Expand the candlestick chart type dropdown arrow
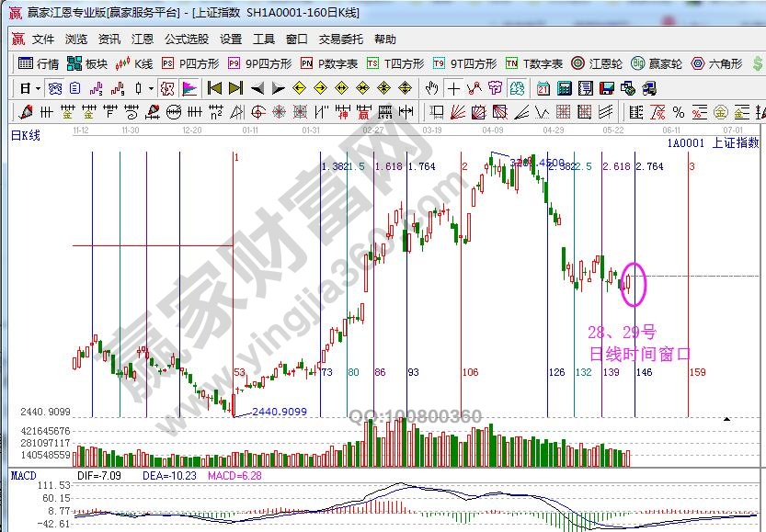The height and width of the screenshot is (532, 766). click(x=151, y=88)
